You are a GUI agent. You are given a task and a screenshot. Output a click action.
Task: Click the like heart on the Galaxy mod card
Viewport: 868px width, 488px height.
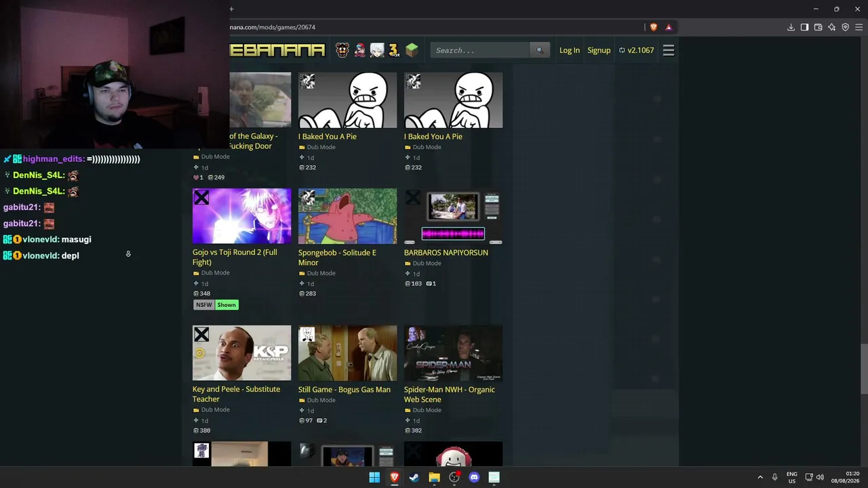[196, 178]
